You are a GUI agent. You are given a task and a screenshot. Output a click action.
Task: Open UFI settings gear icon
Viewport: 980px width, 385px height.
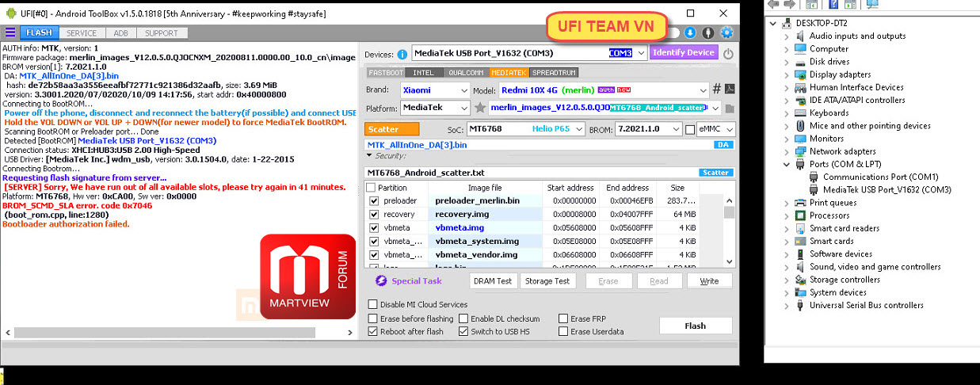[726, 32]
